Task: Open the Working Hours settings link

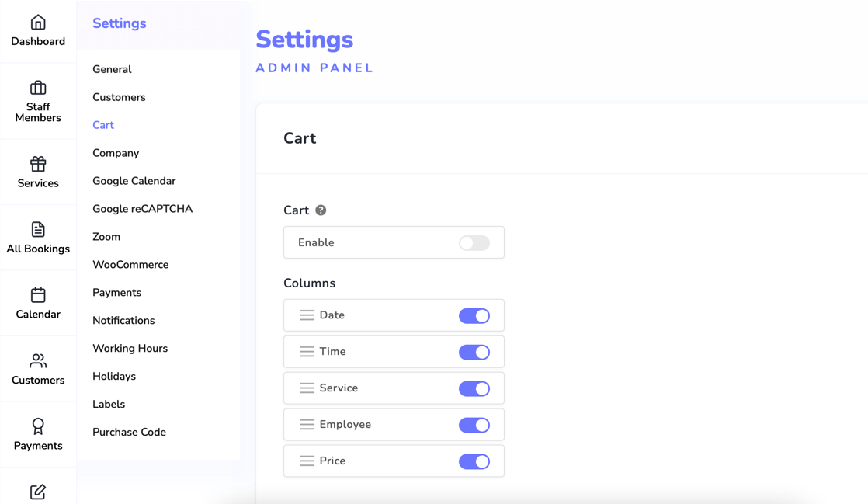Action: point(130,349)
